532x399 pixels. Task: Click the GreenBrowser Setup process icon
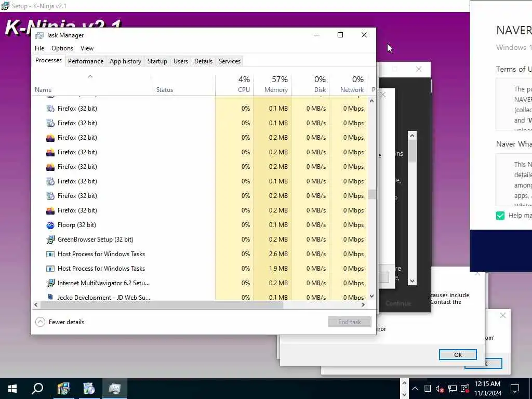tap(50, 240)
